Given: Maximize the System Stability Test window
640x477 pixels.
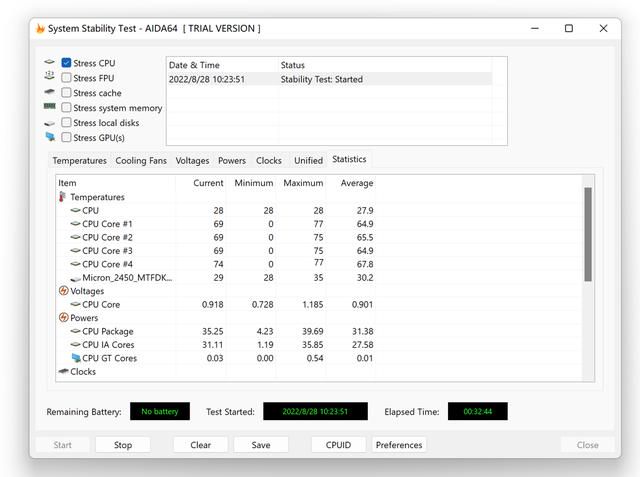Looking at the screenshot, I should tap(569, 28).
